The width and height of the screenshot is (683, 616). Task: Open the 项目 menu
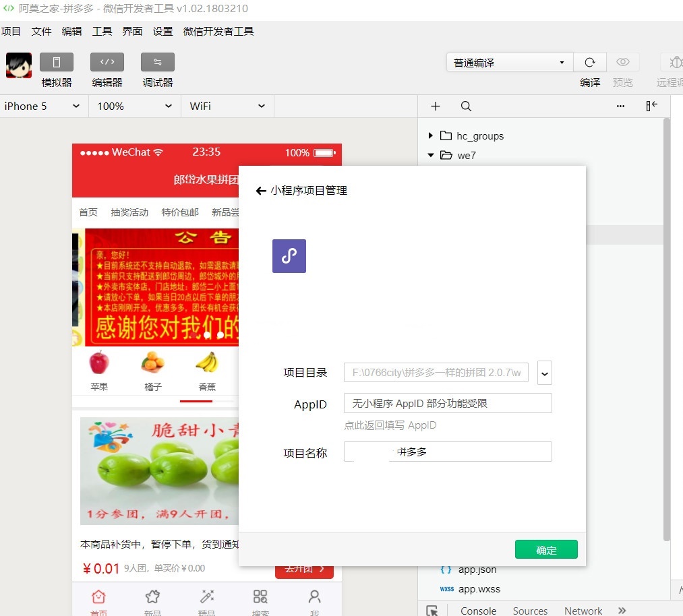point(11,32)
